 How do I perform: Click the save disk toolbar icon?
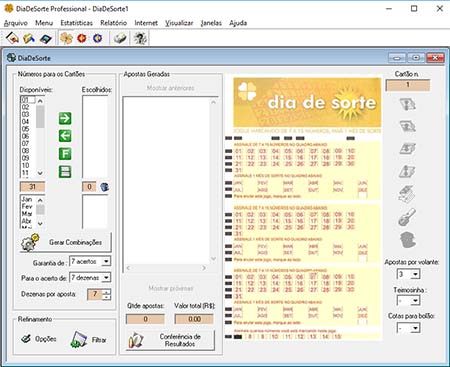(45, 39)
